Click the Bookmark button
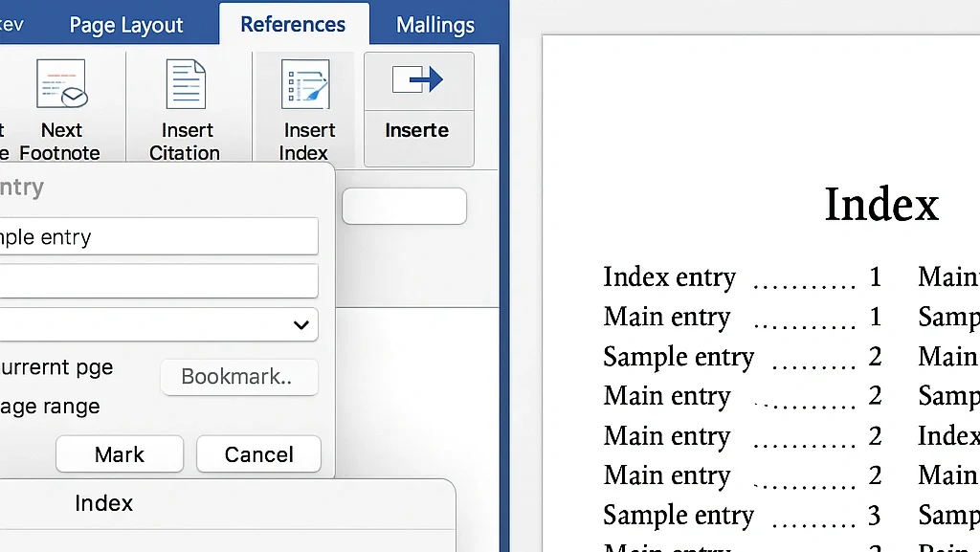The width and height of the screenshot is (980, 552). [x=237, y=377]
